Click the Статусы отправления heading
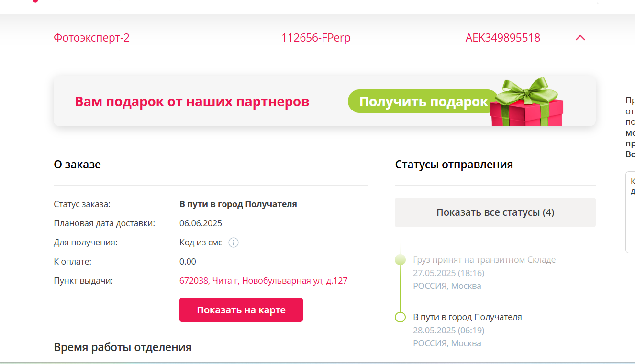This screenshot has height=364, width=635. coord(454,165)
